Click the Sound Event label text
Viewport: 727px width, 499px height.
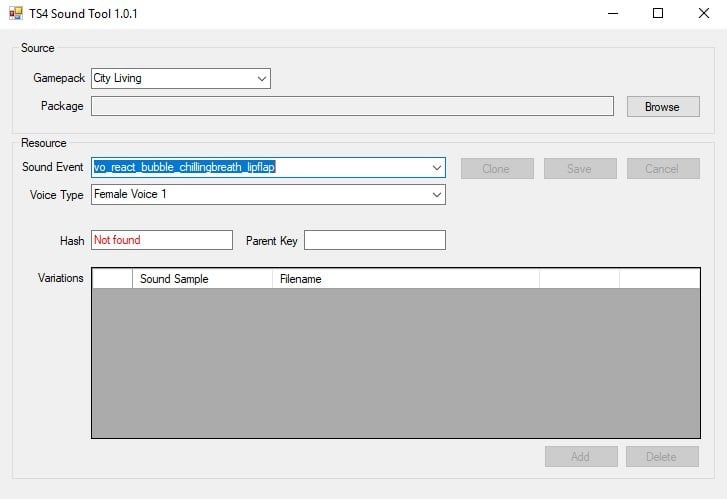[x=52, y=167]
